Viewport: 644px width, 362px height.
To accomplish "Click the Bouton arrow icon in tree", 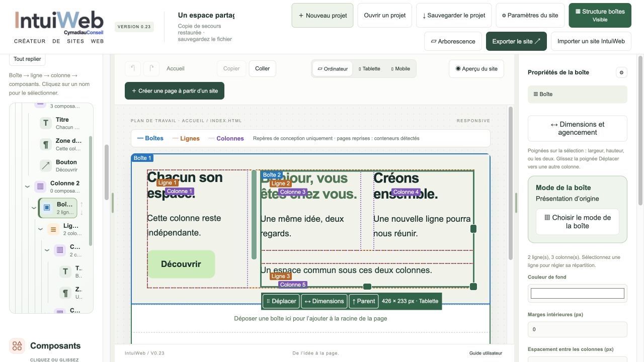I will (x=46, y=165).
